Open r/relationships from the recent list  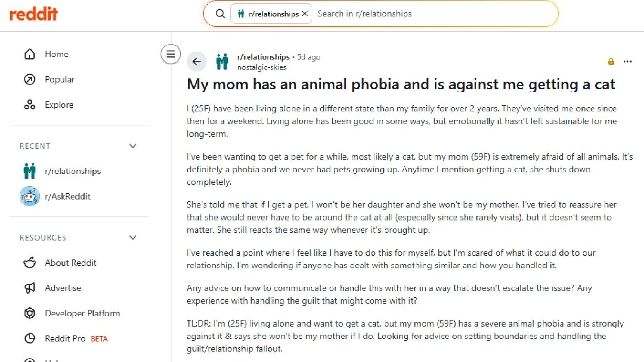click(72, 171)
